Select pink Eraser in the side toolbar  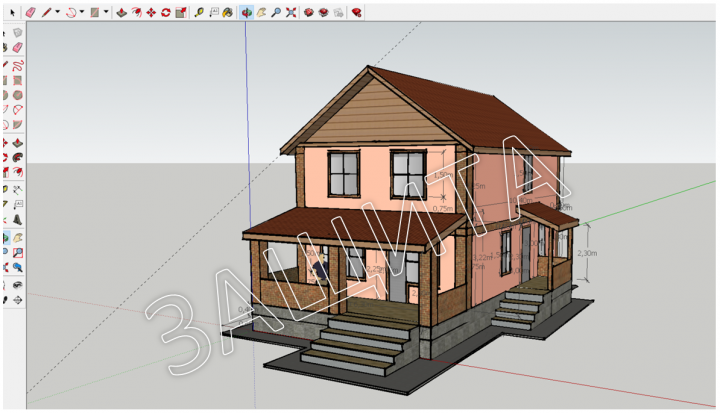pyautogui.click(x=17, y=47)
